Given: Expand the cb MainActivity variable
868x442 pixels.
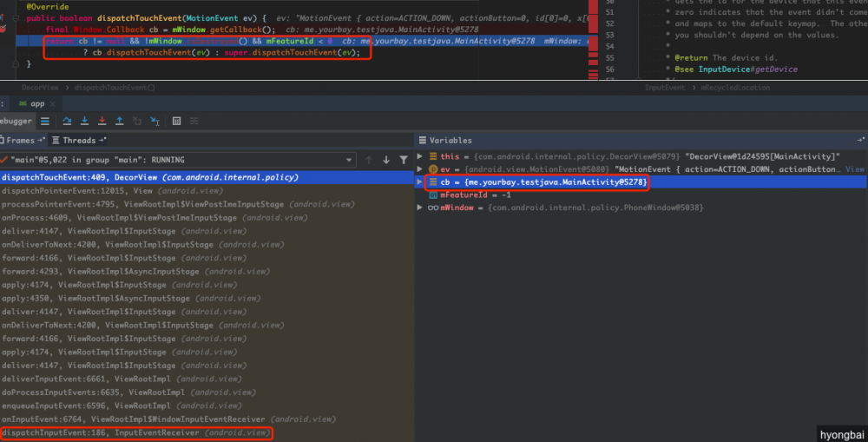Looking at the screenshot, I should (x=420, y=181).
